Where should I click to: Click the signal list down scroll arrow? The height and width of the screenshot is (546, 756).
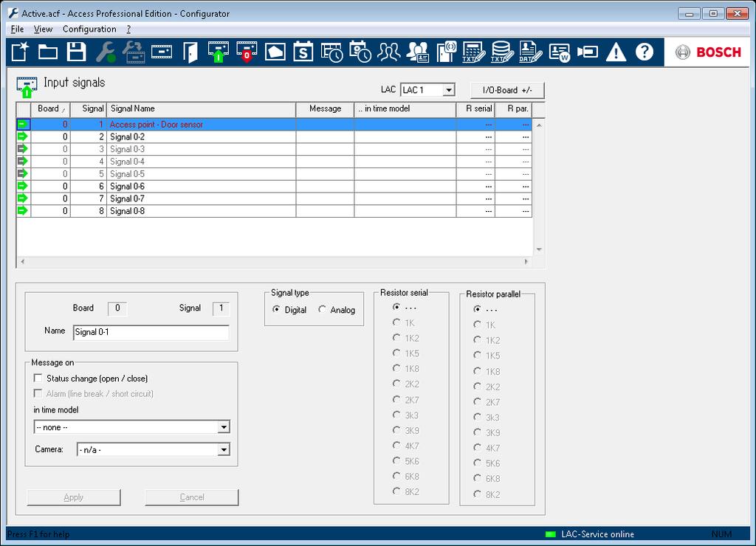point(539,249)
